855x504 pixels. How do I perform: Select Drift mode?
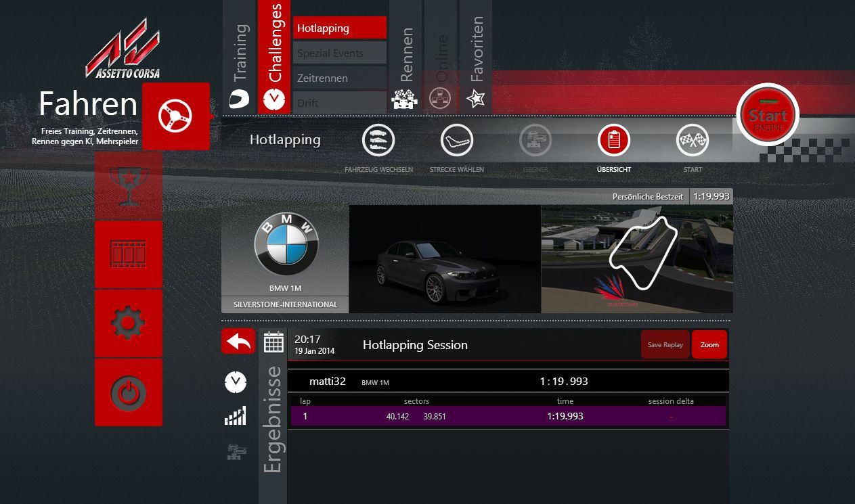click(x=340, y=103)
